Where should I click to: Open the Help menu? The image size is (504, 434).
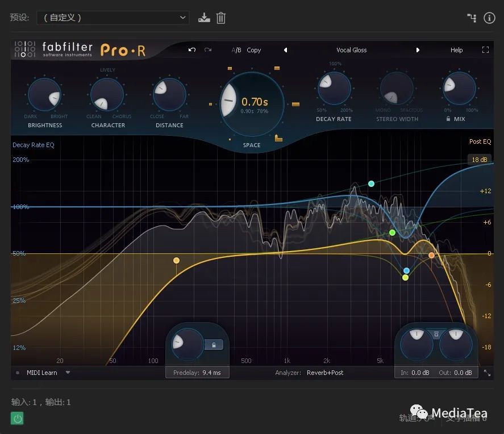coord(456,50)
